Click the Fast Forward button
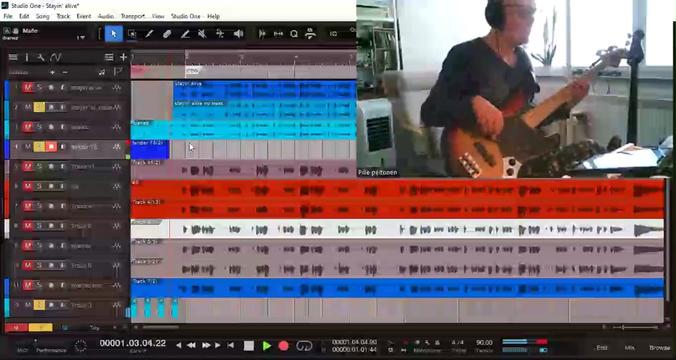The height and width of the screenshot is (360, 676). pos(206,345)
